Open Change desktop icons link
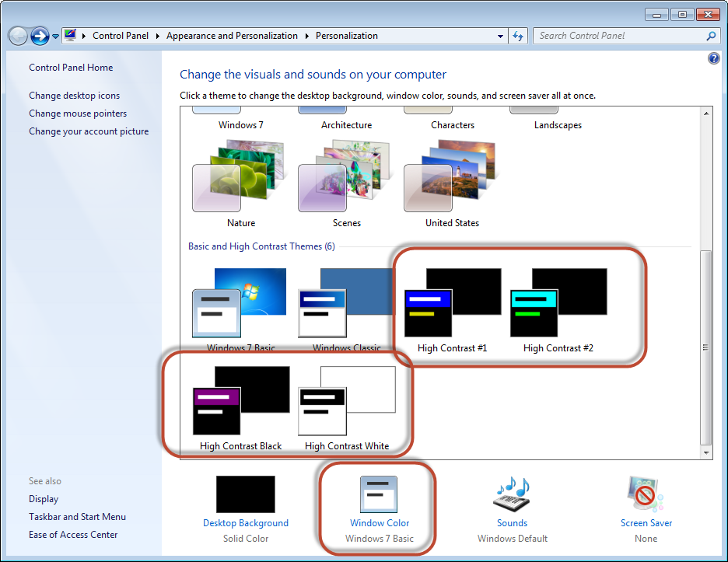Image resolution: width=728 pixels, height=562 pixels. [75, 95]
